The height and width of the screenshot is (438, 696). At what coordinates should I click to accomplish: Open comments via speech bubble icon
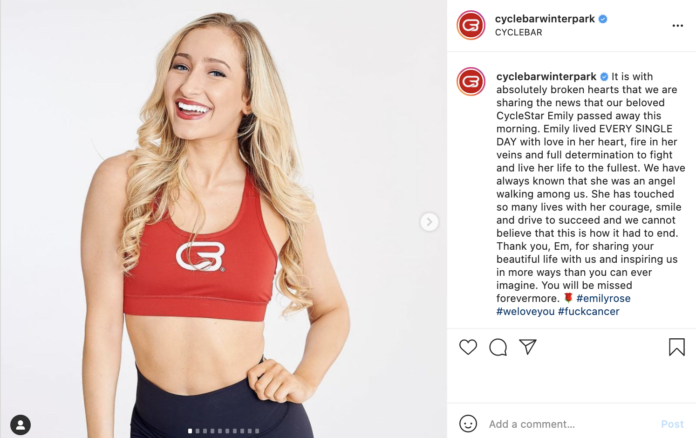[x=498, y=347]
